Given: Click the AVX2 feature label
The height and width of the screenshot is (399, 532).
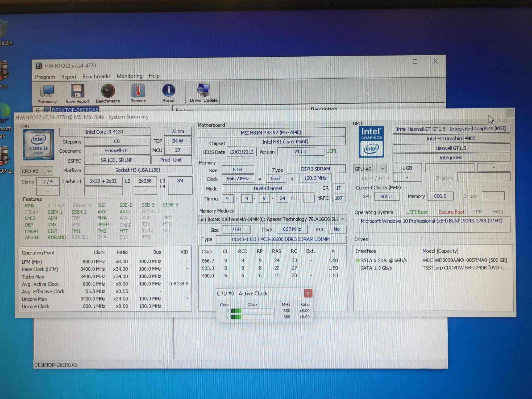Looking at the screenshot, I should click(125, 212).
